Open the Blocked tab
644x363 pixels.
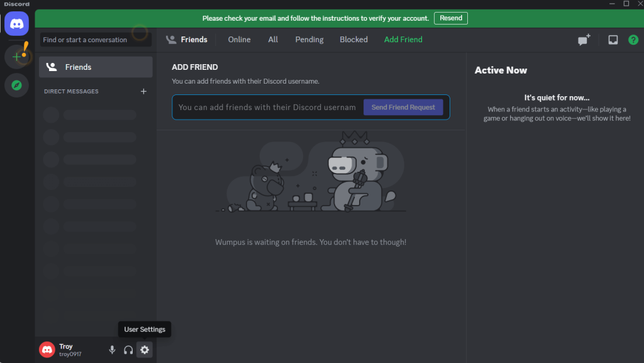[353, 40]
